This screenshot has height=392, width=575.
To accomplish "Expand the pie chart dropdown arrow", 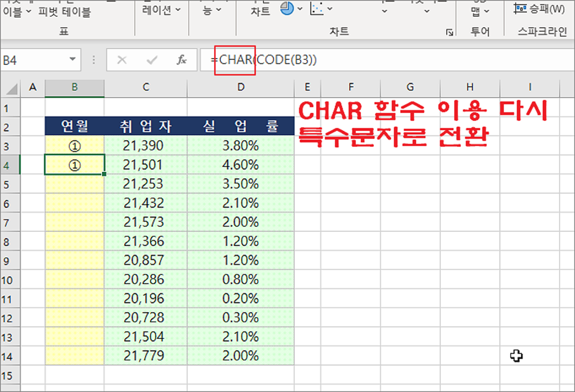I will [300, 8].
